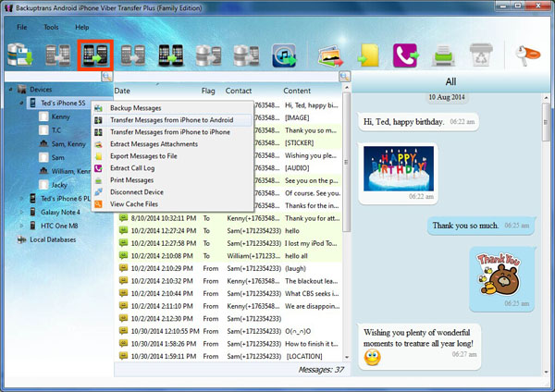Click the recycle bin delete toolbar icon
This screenshot has width=555, height=392.
(x=481, y=55)
